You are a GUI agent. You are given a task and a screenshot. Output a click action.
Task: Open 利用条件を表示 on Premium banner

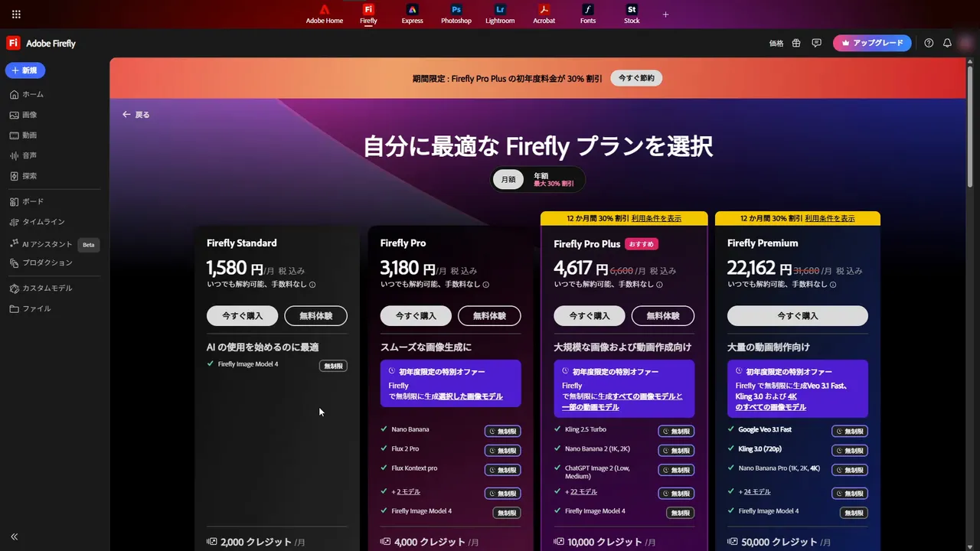[830, 218]
